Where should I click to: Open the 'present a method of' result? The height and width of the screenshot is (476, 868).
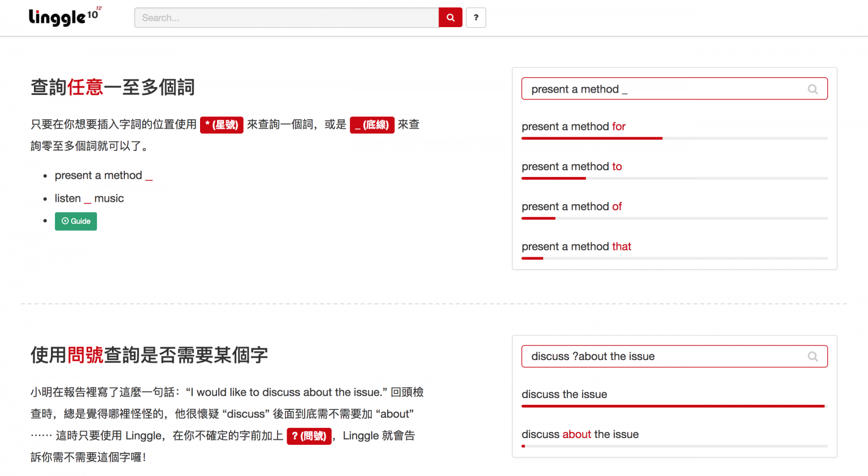571,206
